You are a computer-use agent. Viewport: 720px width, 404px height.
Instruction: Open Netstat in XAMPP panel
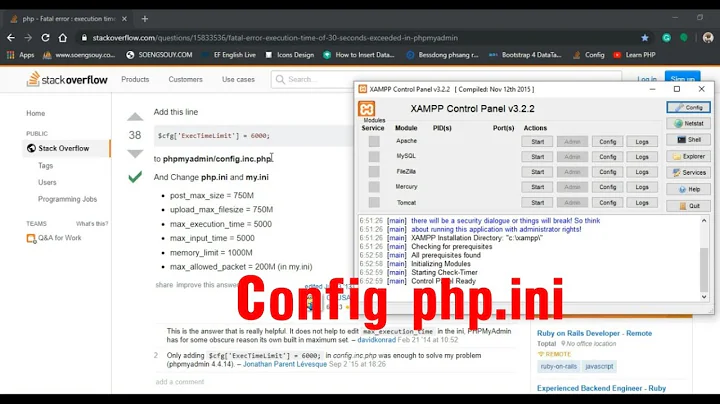click(688, 123)
